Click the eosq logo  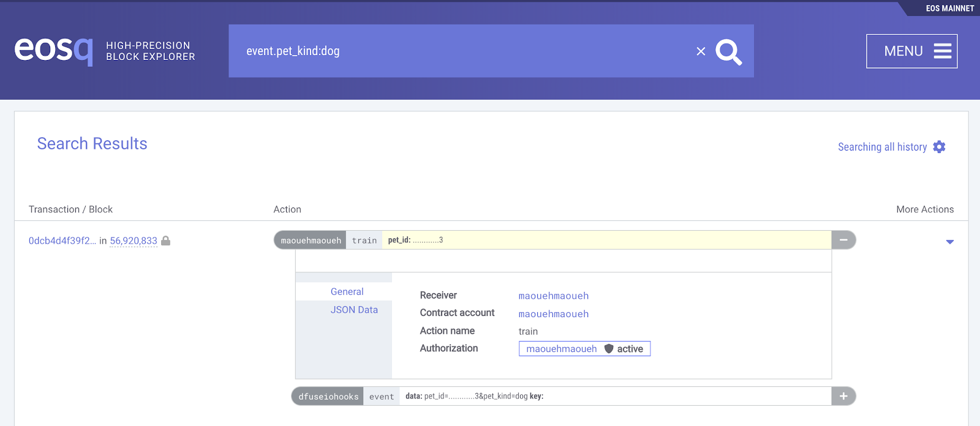(54, 50)
